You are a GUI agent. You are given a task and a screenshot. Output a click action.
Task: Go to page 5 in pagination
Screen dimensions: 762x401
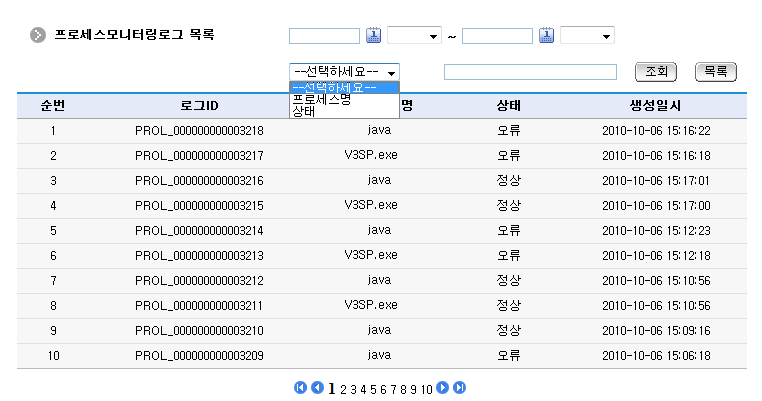(372, 389)
